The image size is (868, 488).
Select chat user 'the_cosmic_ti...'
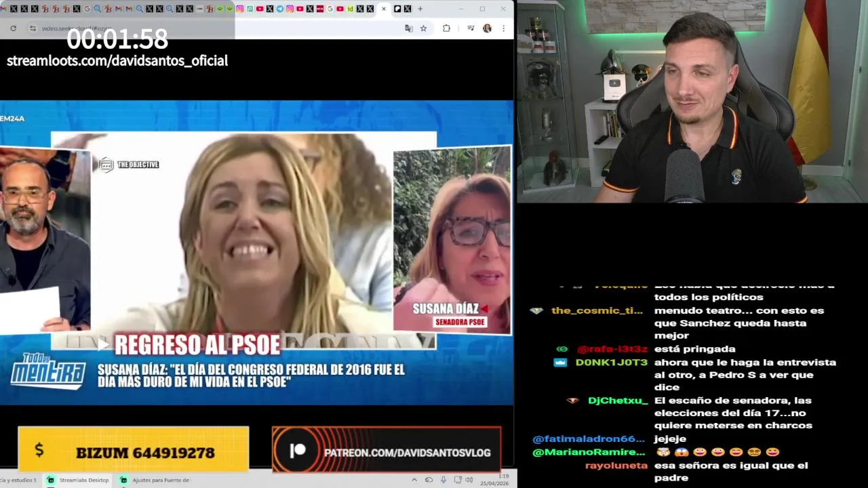tap(597, 310)
